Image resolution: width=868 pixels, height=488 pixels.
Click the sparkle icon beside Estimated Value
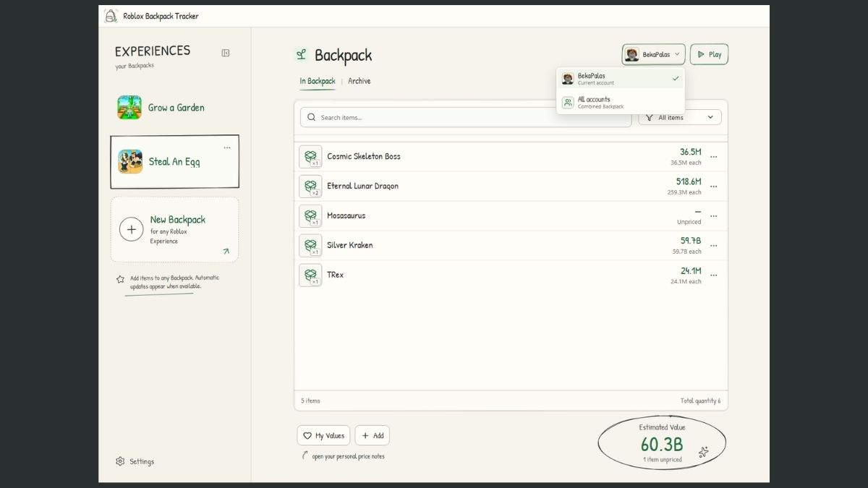[x=703, y=452]
